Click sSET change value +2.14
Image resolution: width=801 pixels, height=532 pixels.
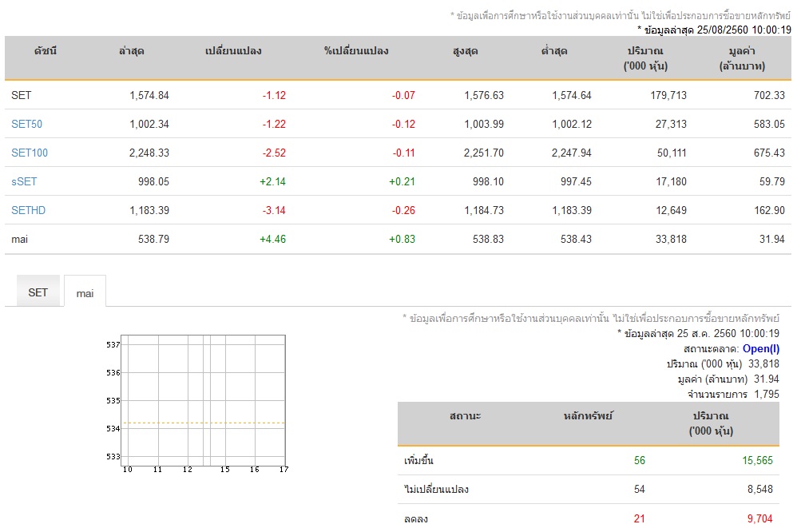273,181
